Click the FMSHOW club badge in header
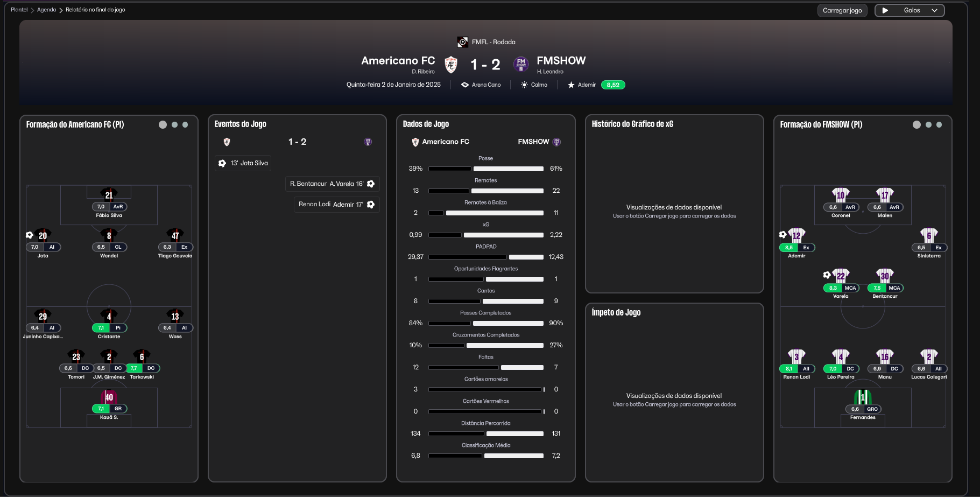This screenshot has width=980, height=497. (520, 65)
